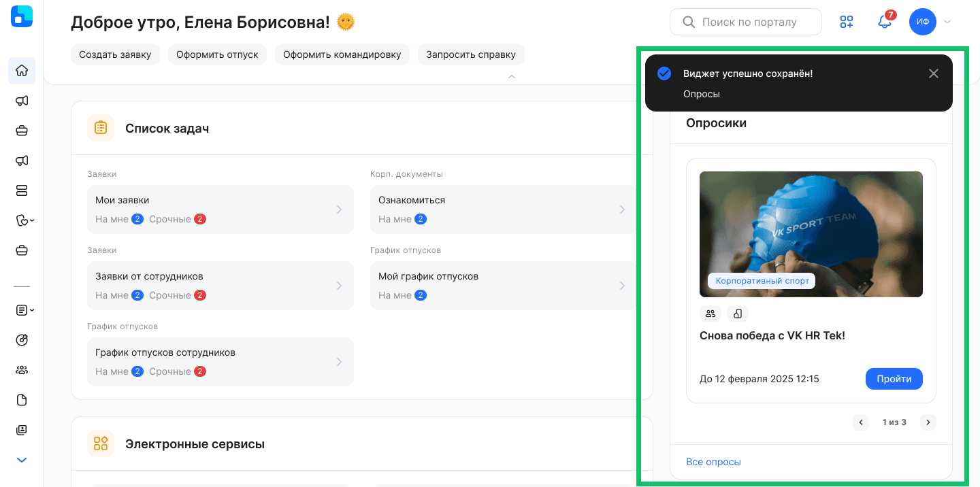Click the 'Корпоративный спорт' tag on image
Image resolution: width=980 pixels, height=487 pixels.
click(x=761, y=280)
